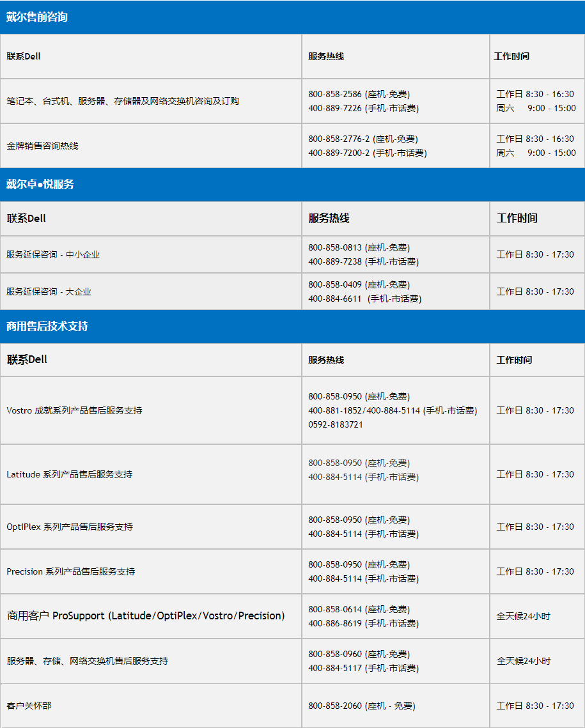Screen dimensions: 585x728
Task: Select '全天候24小时' in the 服务器、存储 row
Action: point(523,661)
